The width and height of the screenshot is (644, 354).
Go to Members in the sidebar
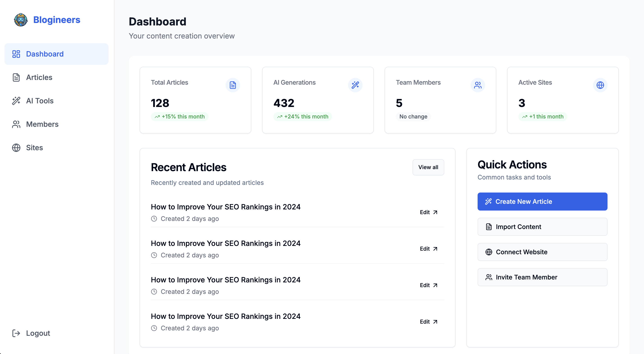(x=42, y=124)
